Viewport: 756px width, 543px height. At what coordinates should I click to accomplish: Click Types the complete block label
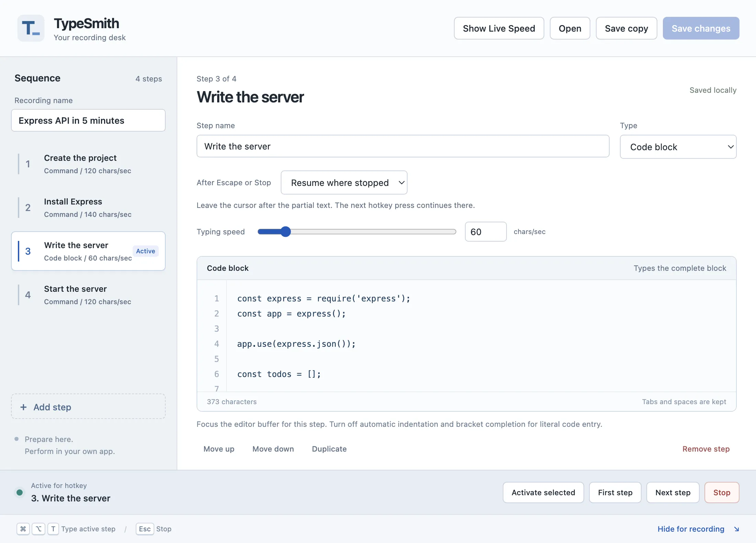pyautogui.click(x=680, y=268)
